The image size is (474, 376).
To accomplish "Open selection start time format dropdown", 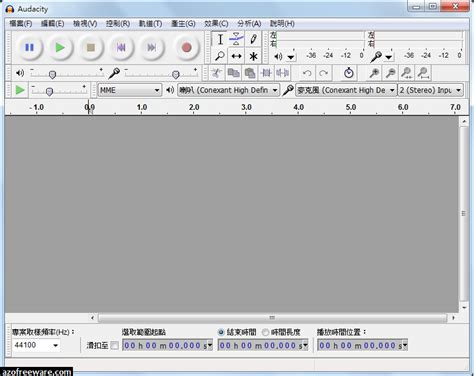I will click(210, 345).
